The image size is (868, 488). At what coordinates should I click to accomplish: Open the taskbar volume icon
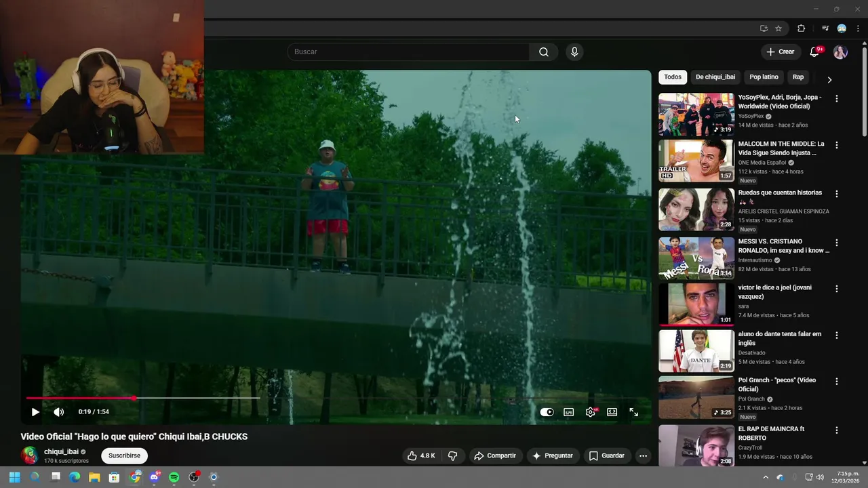pyautogui.click(x=820, y=477)
